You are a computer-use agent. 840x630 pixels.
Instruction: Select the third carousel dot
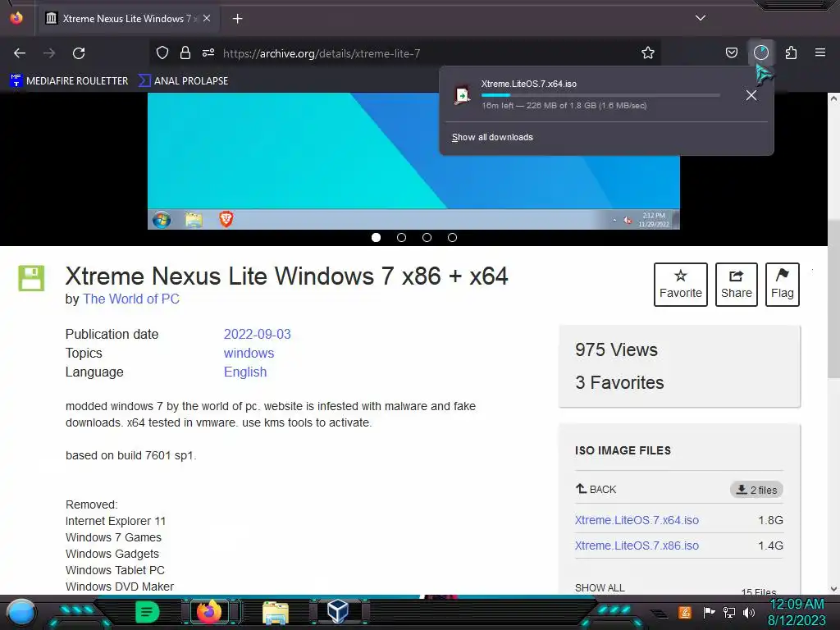click(427, 237)
